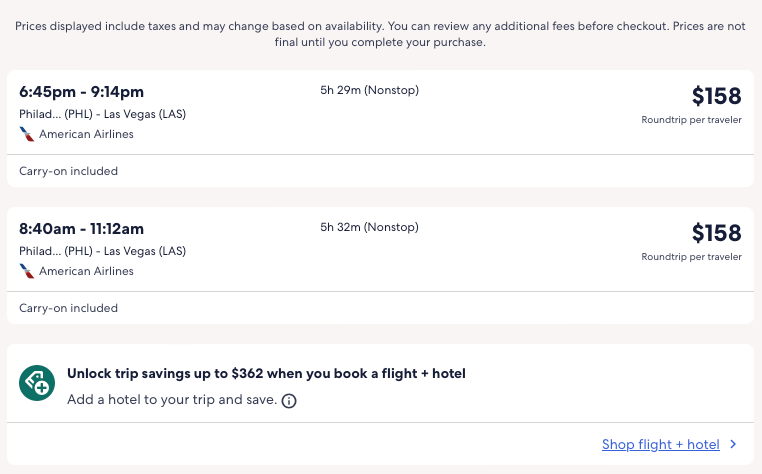Click the green savings tag icon
Image resolution: width=762 pixels, height=474 pixels.
(37, 382)
